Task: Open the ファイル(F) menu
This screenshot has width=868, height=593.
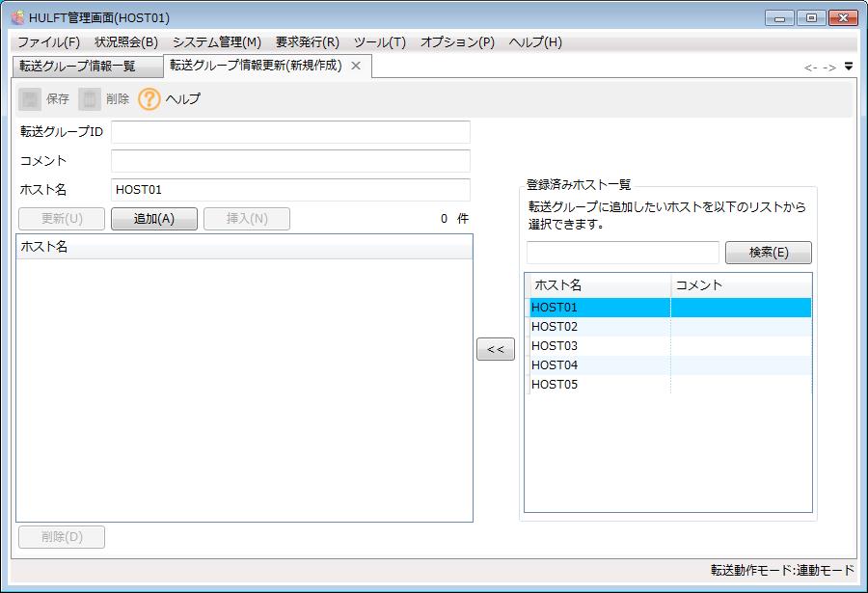Action: tap(49, 42)
